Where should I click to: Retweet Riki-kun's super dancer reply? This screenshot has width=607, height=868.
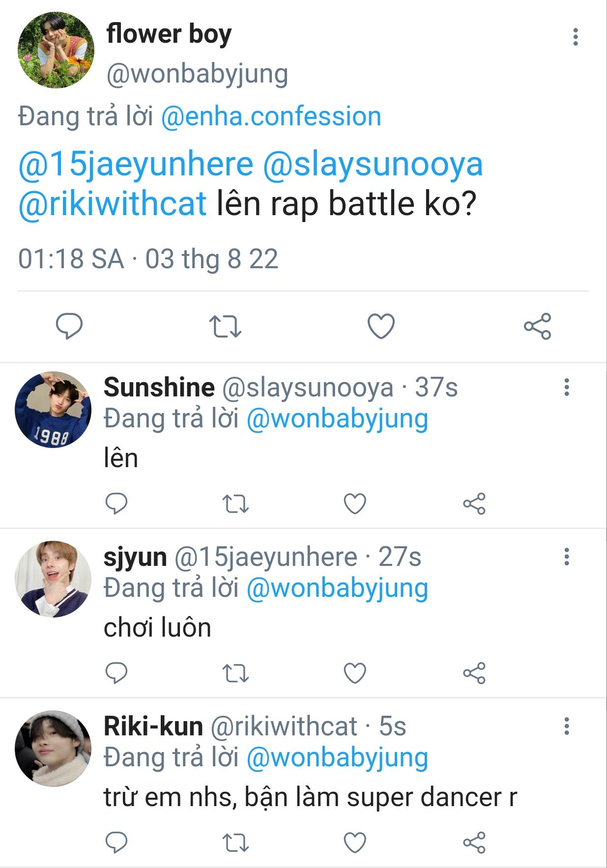[x=235, y=842]
